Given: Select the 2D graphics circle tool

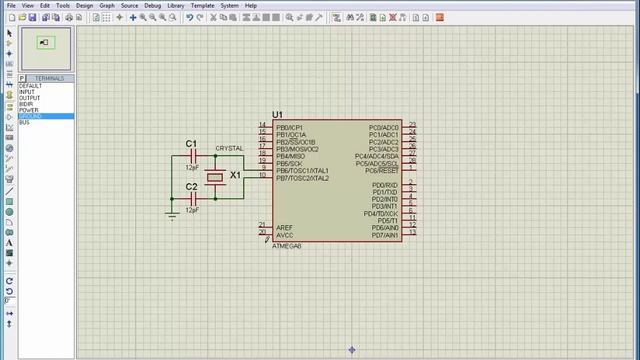Looking at the screenshot, I should click(x=9, y=212).
